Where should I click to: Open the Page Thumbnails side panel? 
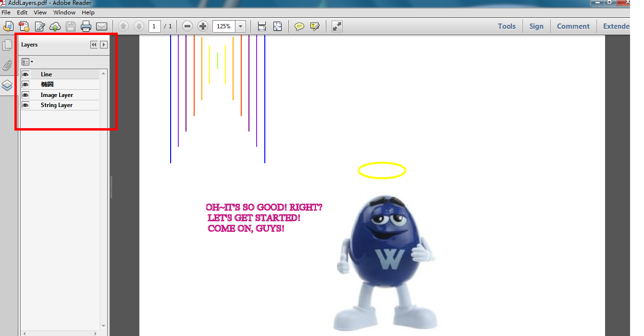7,45
